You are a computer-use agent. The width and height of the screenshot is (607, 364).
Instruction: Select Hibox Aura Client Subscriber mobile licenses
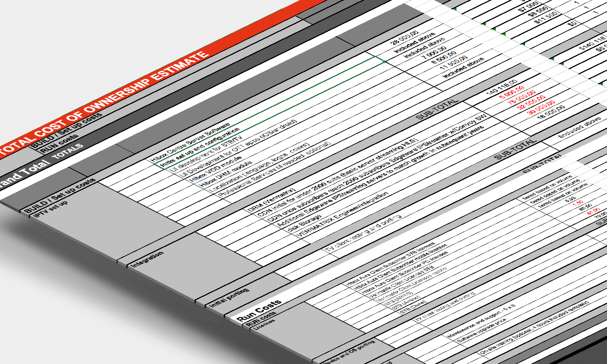(x=401, y=266)
